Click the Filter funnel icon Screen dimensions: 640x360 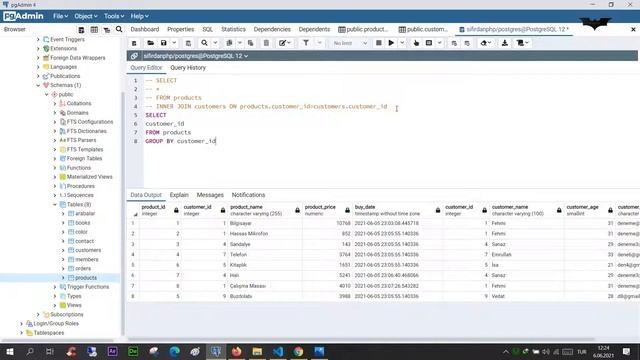(306, 43)
